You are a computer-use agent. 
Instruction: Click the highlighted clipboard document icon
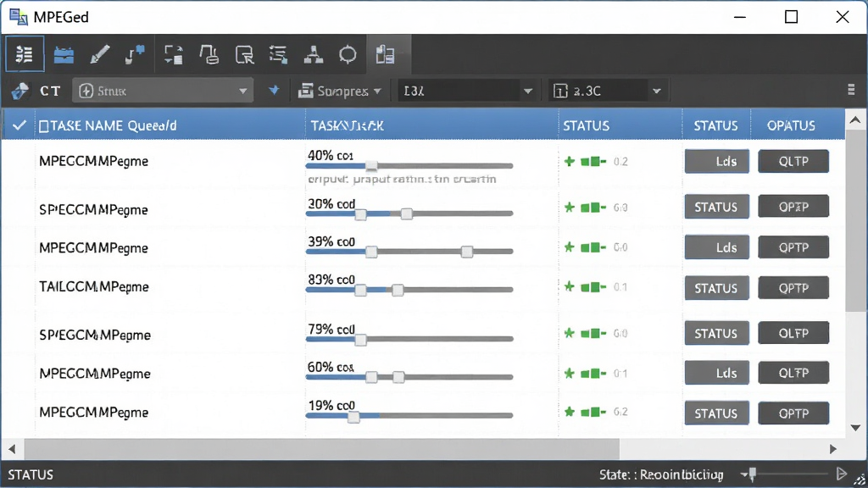[x=386, y=55]
